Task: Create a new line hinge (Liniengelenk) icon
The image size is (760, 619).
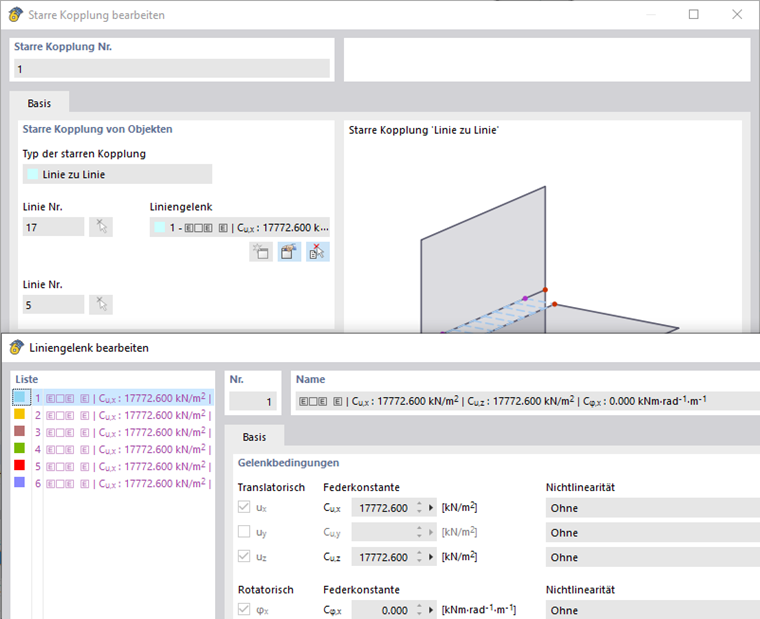Action: [x=261, y=252]
